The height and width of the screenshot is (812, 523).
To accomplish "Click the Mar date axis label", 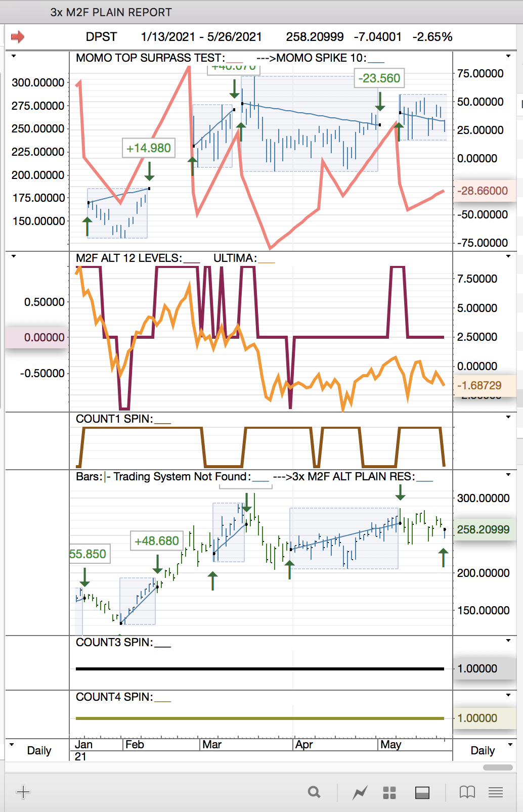I will coord(212,745).
